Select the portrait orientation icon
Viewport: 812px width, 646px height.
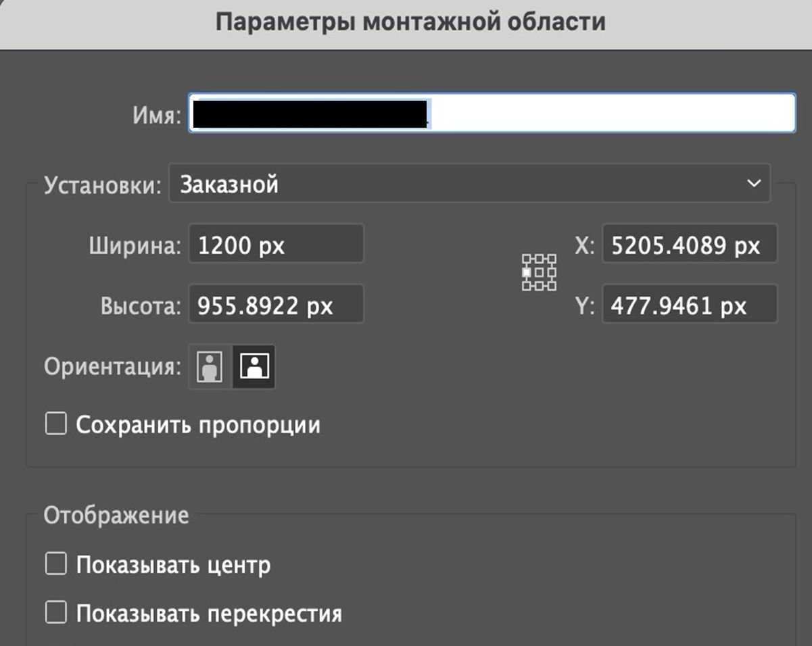point(208,366)
